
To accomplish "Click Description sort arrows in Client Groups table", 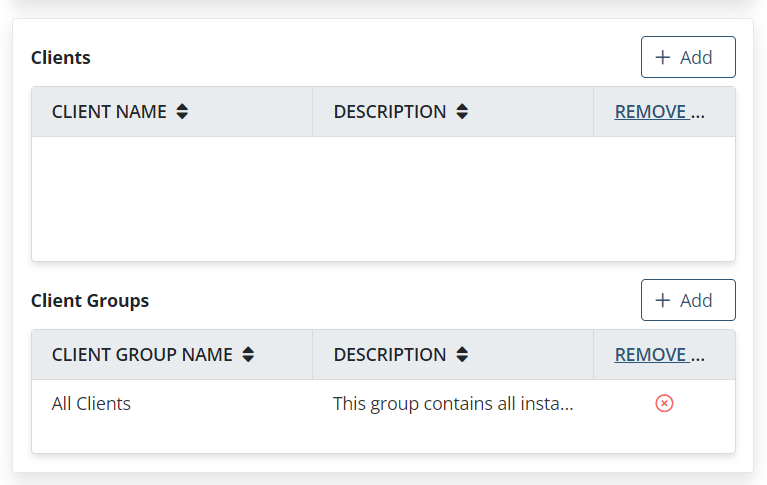I will [x=462, y=355].
